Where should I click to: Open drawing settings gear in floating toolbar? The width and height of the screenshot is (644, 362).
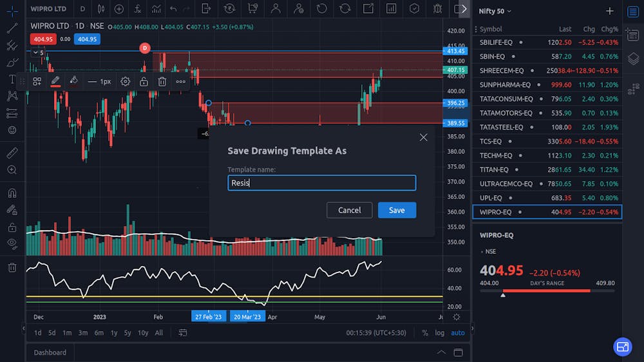click(x=126, y=81)
